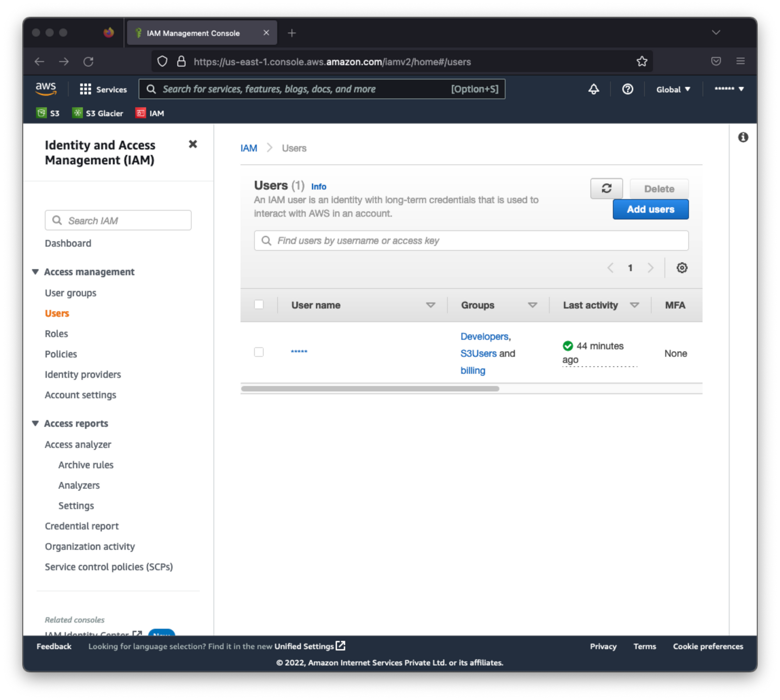Bookmark this page with star icon
780x700 pixels.
tap(642, 61)
